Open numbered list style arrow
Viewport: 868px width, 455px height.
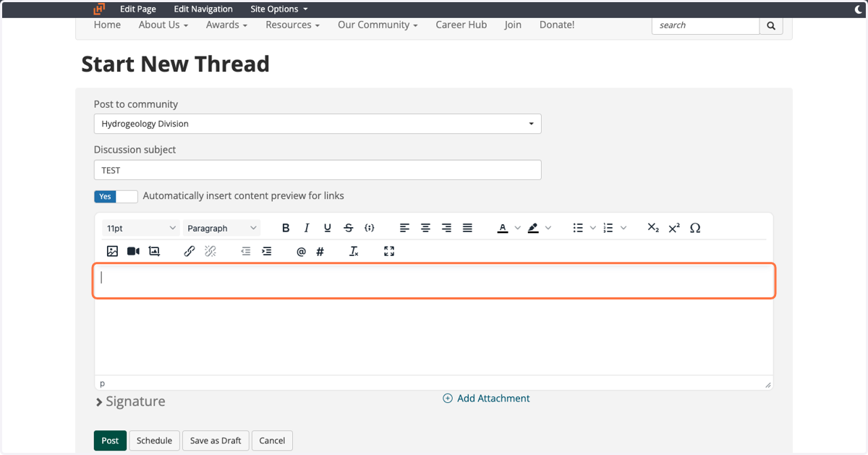coord(623,228)
